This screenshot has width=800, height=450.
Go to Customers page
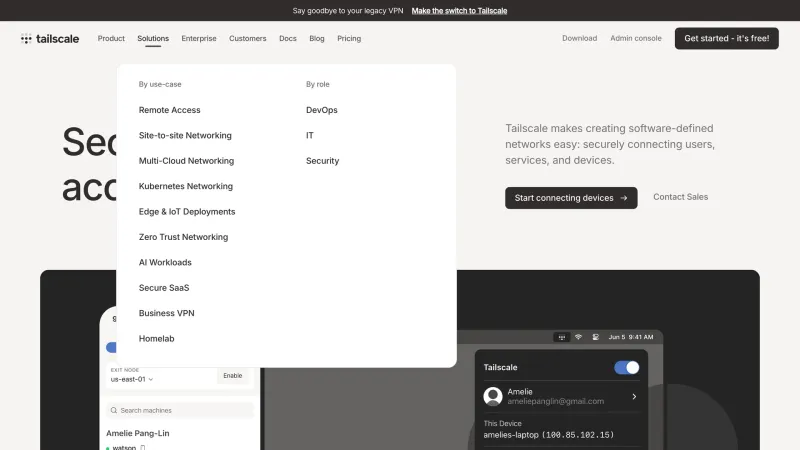pos(247,38)
